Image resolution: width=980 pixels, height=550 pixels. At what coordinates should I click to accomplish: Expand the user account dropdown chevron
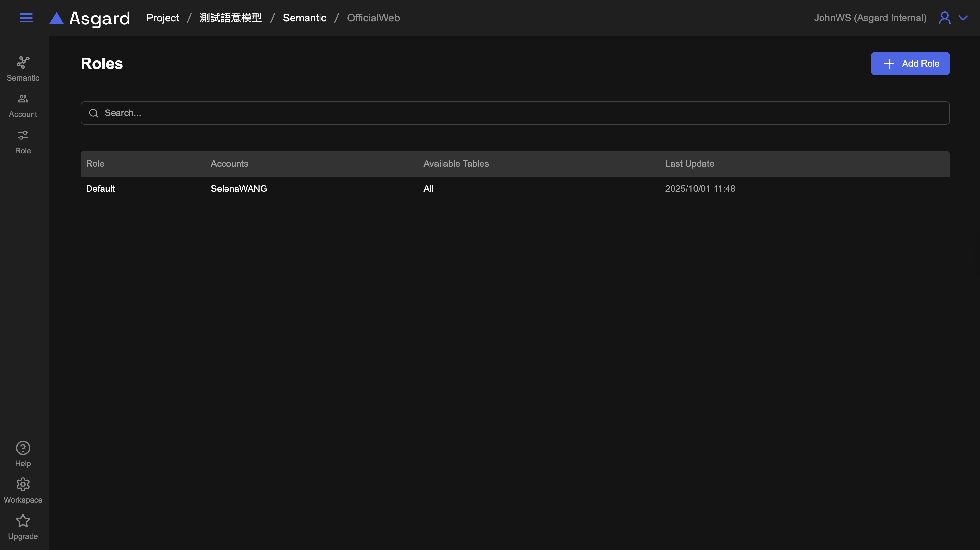(x=963, y=18)
